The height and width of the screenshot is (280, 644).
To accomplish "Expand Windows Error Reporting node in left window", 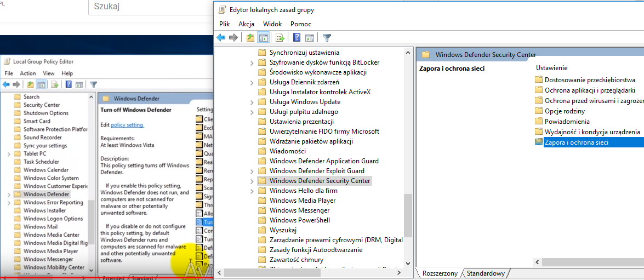I will tap(9, 203).
